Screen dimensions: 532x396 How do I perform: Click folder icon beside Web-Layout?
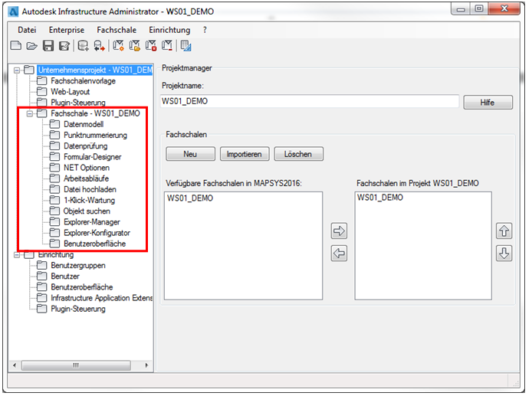point(41,92)
